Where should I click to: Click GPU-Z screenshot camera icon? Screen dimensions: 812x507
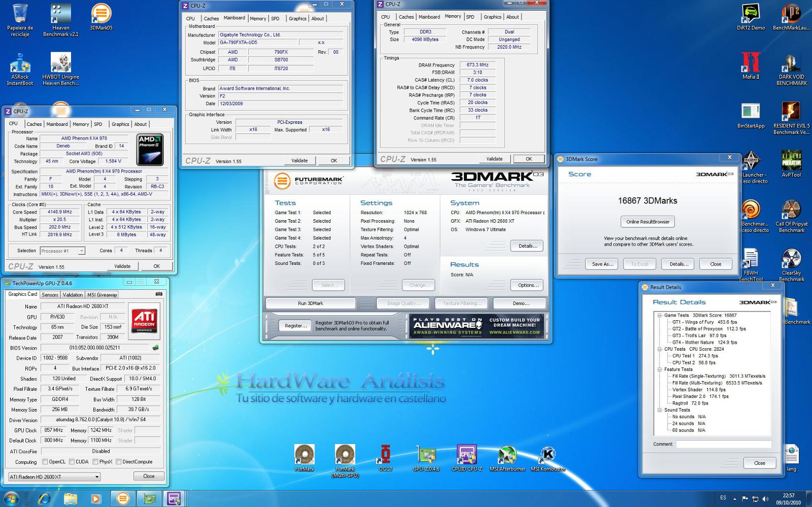(x=159, y=294)
